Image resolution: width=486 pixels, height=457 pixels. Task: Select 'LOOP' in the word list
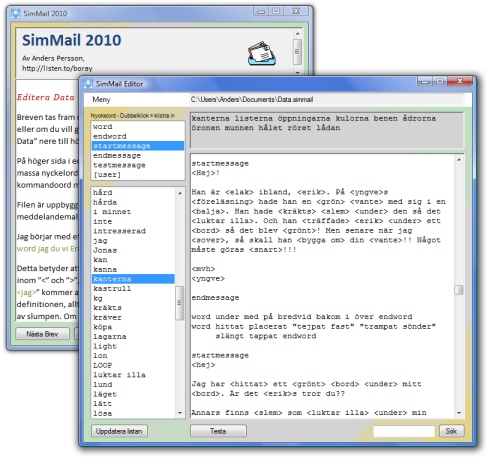[x=133, y=365]
